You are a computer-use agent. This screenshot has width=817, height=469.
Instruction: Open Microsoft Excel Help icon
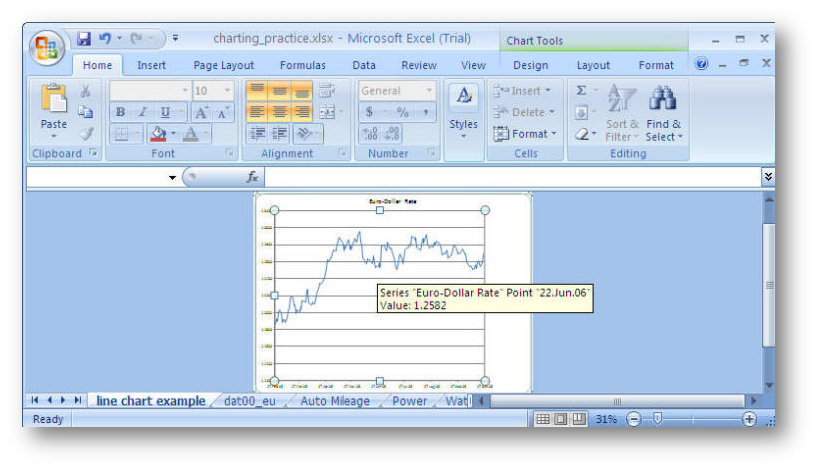[x=701, y=64]
